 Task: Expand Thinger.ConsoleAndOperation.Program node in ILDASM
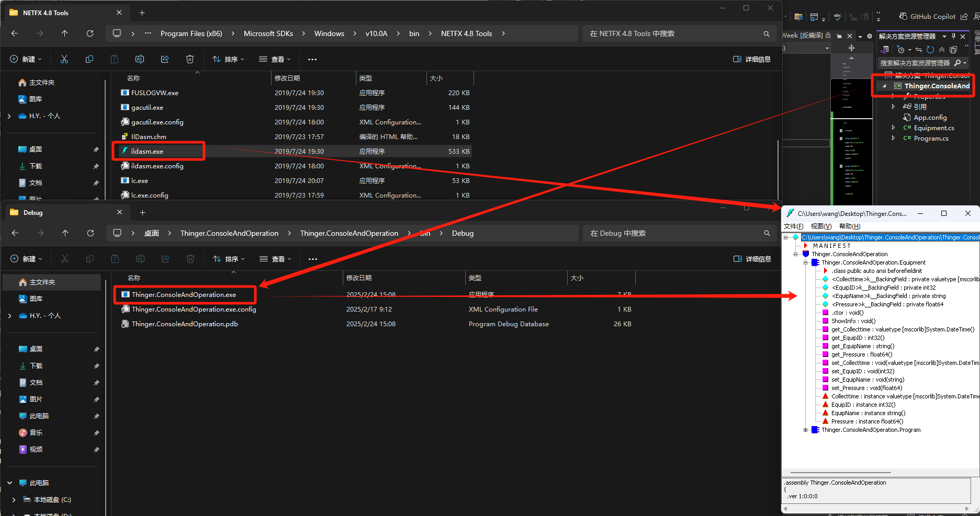(806, 430)
